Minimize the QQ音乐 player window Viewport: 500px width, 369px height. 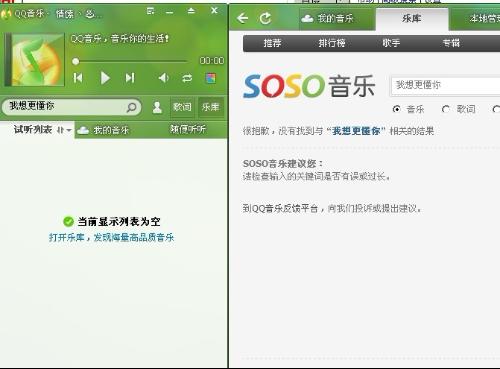[170, 12]
